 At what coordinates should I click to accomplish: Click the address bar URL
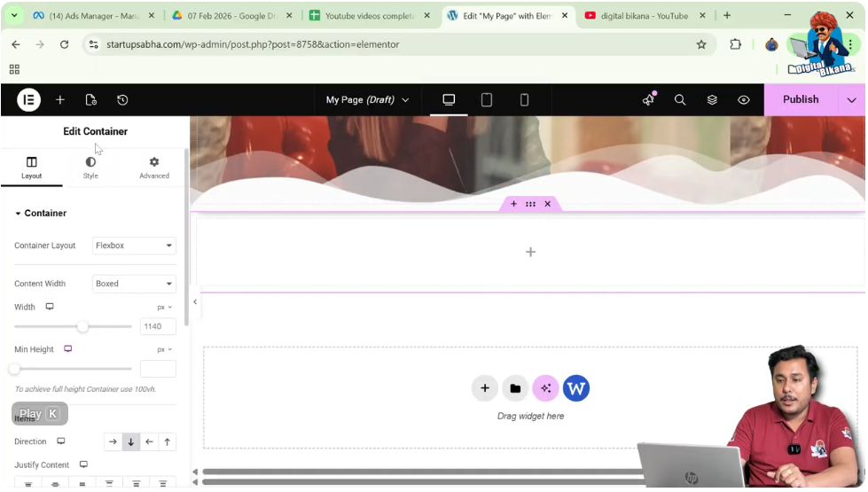[x=253, y=44]
